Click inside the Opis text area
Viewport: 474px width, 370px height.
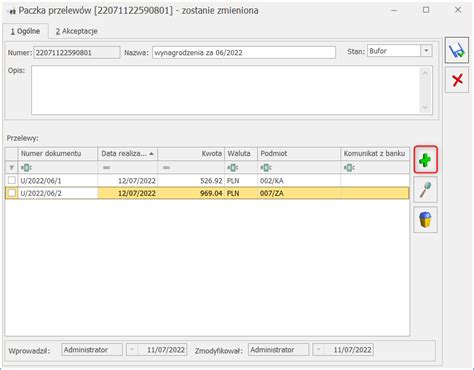pyautogui.click(x=226, y=90)
